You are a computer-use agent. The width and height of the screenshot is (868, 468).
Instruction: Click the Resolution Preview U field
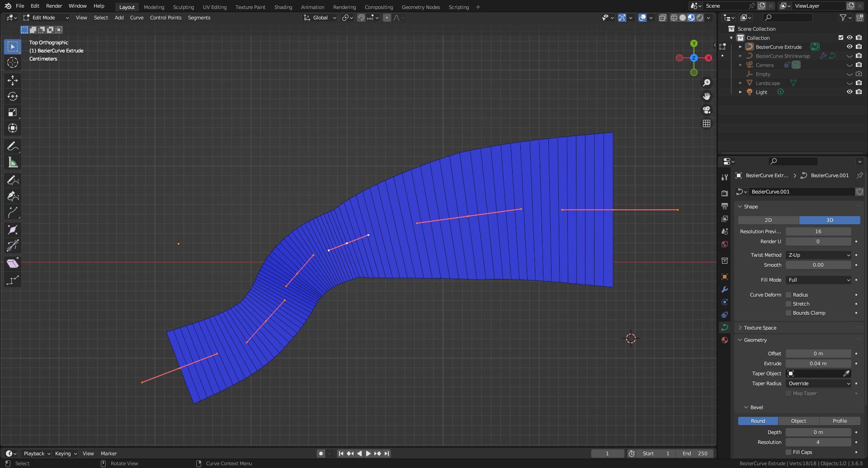click(818, 232)
